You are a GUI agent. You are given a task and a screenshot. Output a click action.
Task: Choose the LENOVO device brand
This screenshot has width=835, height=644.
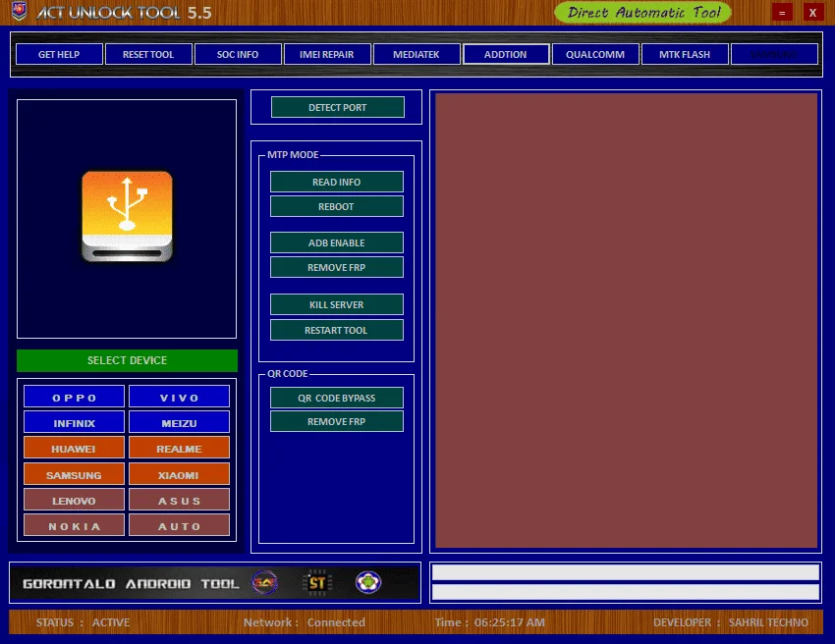coord(74,500)
